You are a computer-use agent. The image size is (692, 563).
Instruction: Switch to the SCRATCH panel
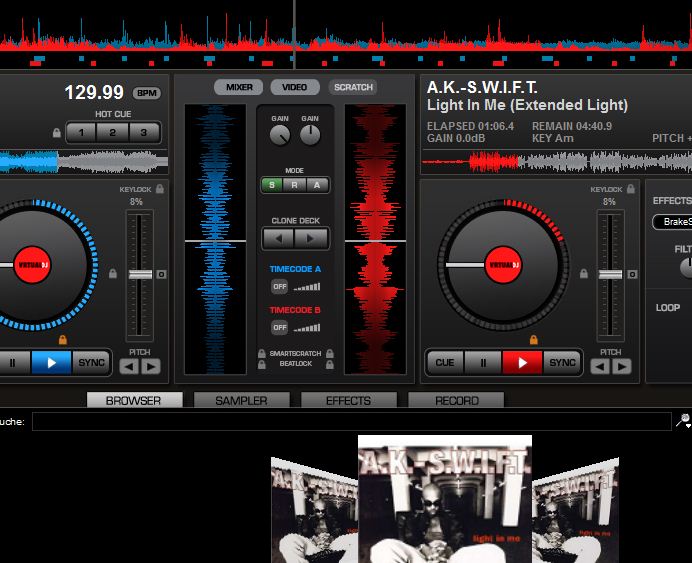click(x=353, y=87)
